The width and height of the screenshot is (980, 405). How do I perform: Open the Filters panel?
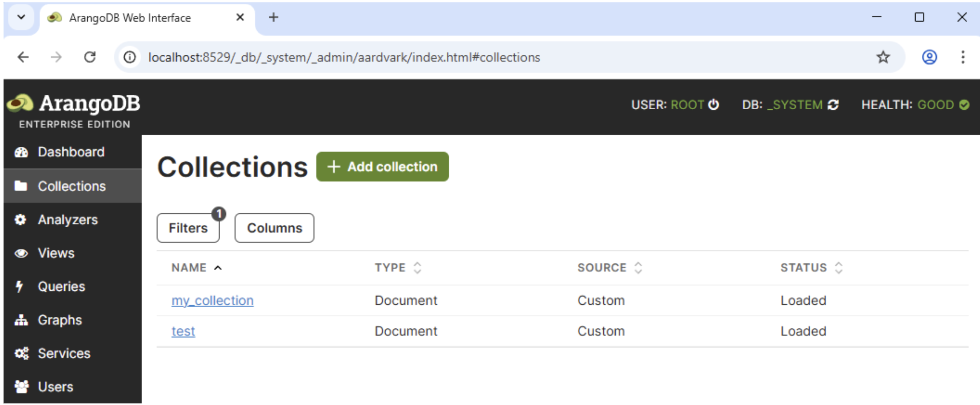point(188,228)
